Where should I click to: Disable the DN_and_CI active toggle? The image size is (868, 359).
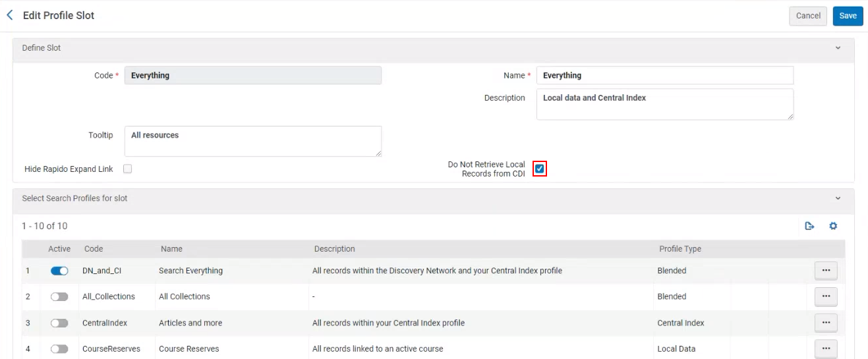point(59,271)
